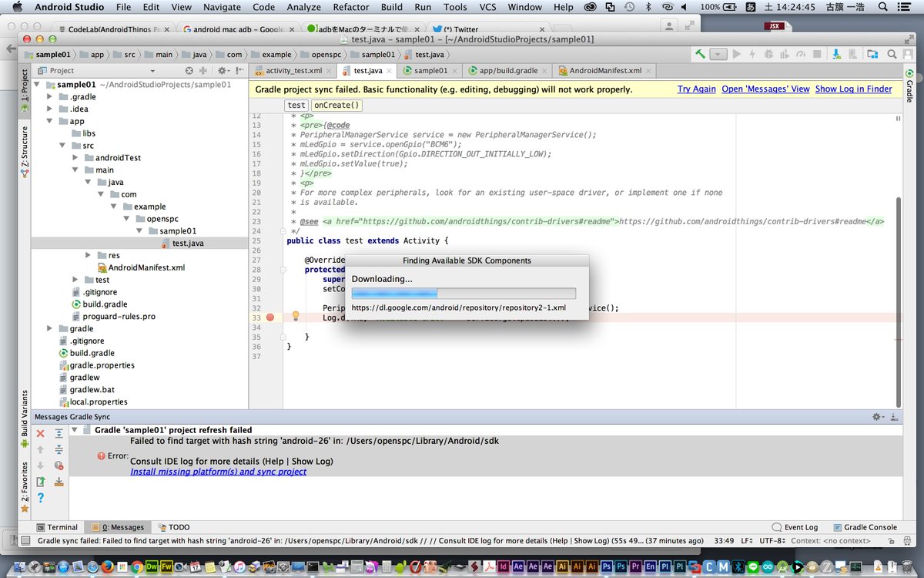
Task: Open the Refactor menu
Action: tap(351, 7)
